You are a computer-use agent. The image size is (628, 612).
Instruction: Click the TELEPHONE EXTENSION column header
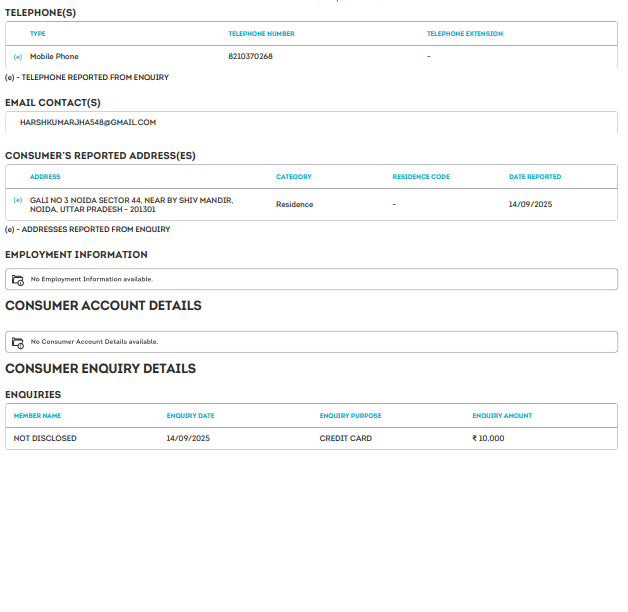465,34
